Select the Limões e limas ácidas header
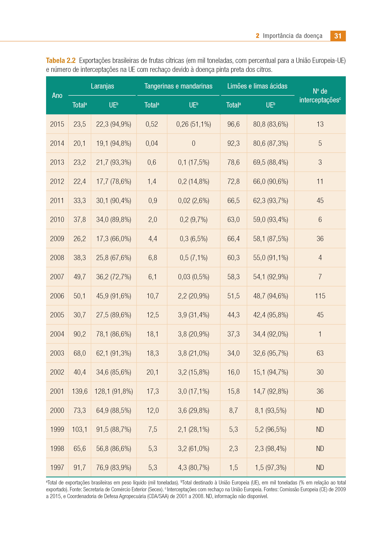392x554 pixels. 257,86
